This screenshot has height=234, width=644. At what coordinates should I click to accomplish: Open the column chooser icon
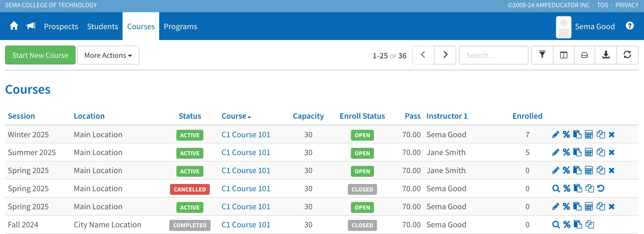(563, 55)
